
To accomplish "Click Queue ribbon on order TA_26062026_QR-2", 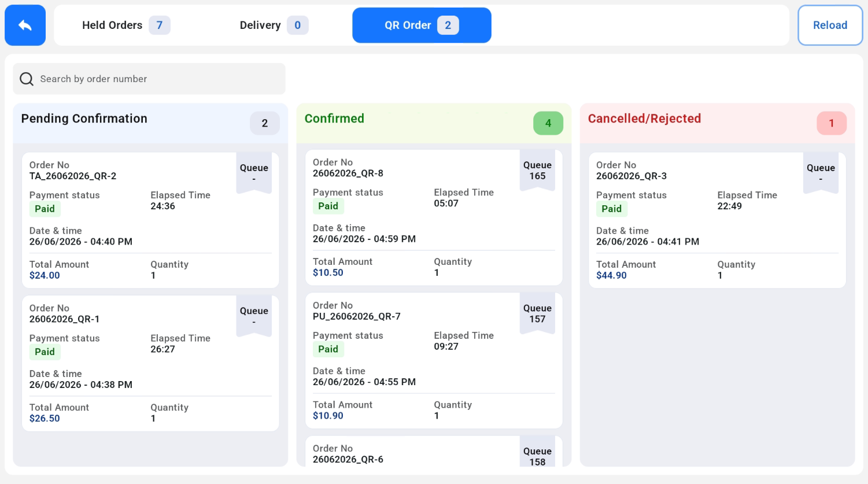I will point(254,173).
